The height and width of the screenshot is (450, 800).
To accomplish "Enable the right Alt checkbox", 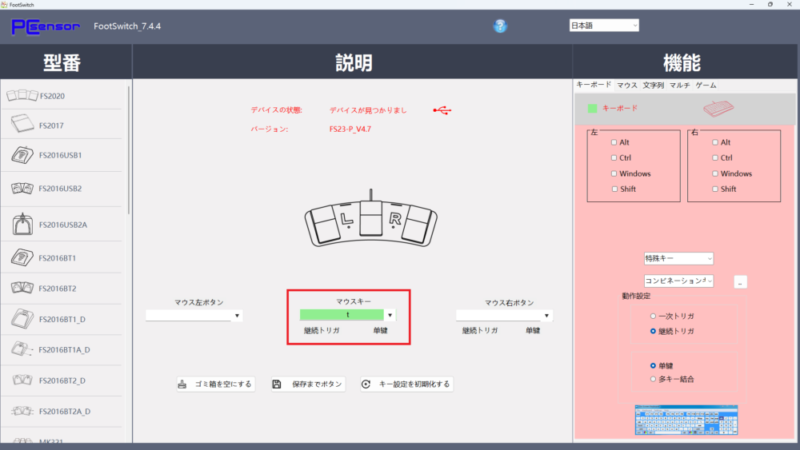I will [x=715, y=142].
